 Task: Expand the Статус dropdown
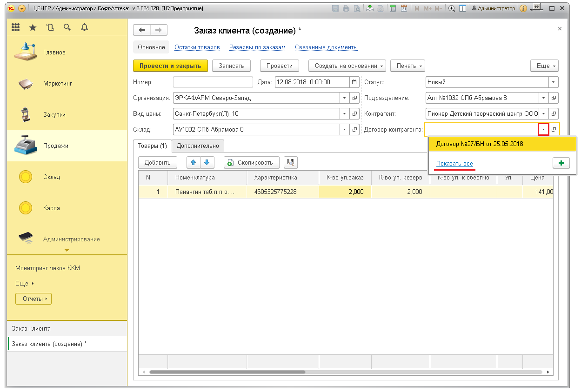pos(553,82)
